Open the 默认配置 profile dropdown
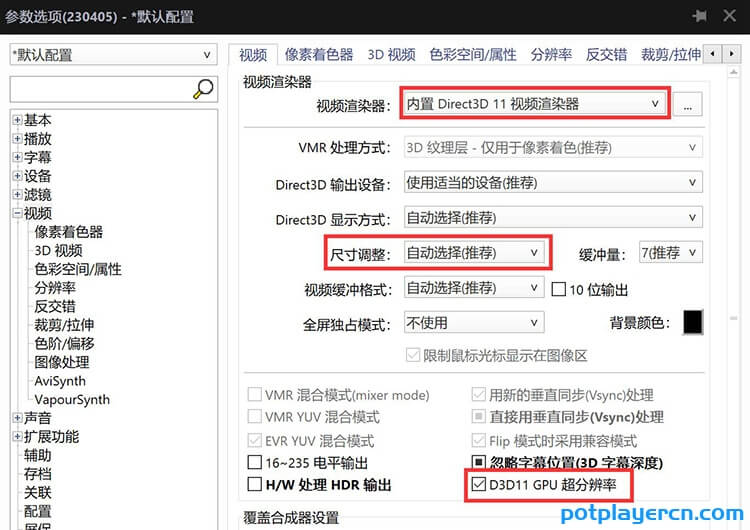 point(111,55)
